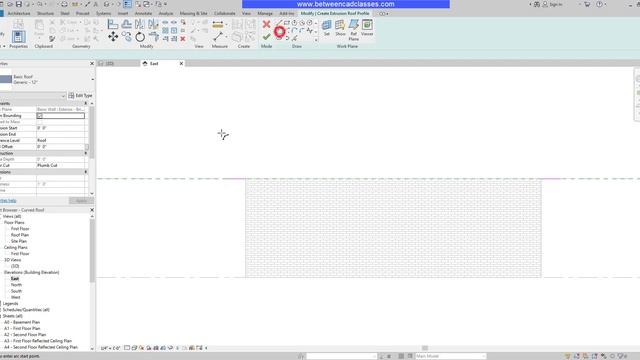Click the view scale 1/4" = 1'-0"

click(111, 348)
